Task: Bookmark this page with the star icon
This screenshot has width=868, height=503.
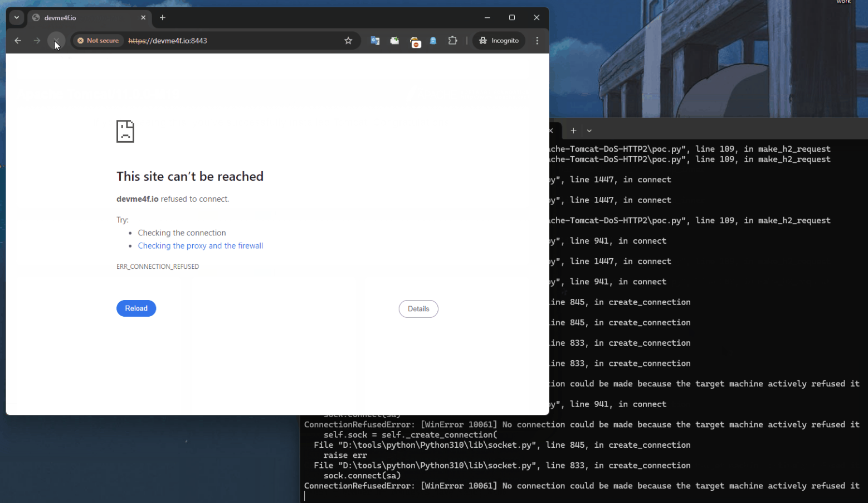Action: point(348,41)
